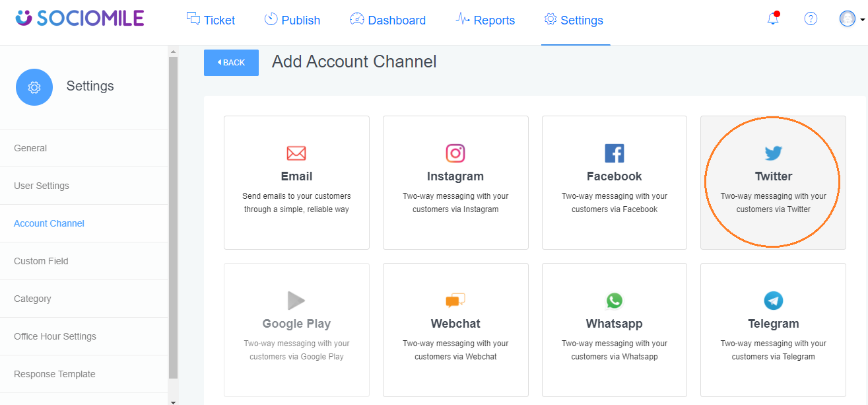Click the Email card description text

pos(296,203)
